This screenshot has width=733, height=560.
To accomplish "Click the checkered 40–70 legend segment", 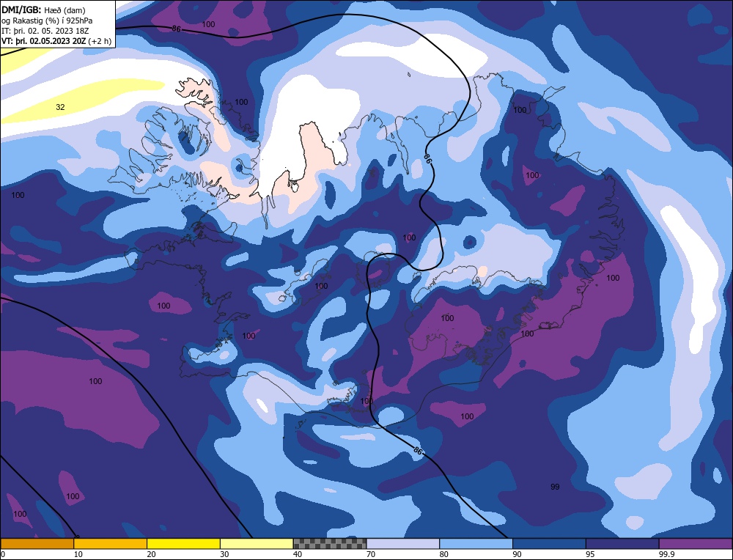I will (x=330, y=544).
